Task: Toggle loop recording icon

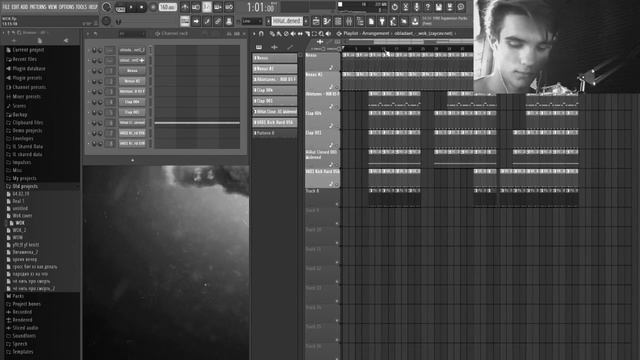Action: [x=229, y=7]
